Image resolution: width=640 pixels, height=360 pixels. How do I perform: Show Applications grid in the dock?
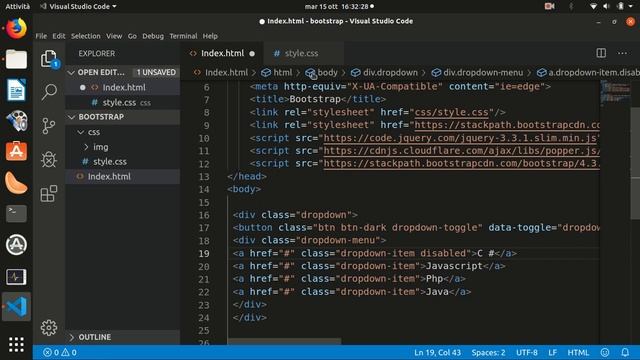[16, 344]
